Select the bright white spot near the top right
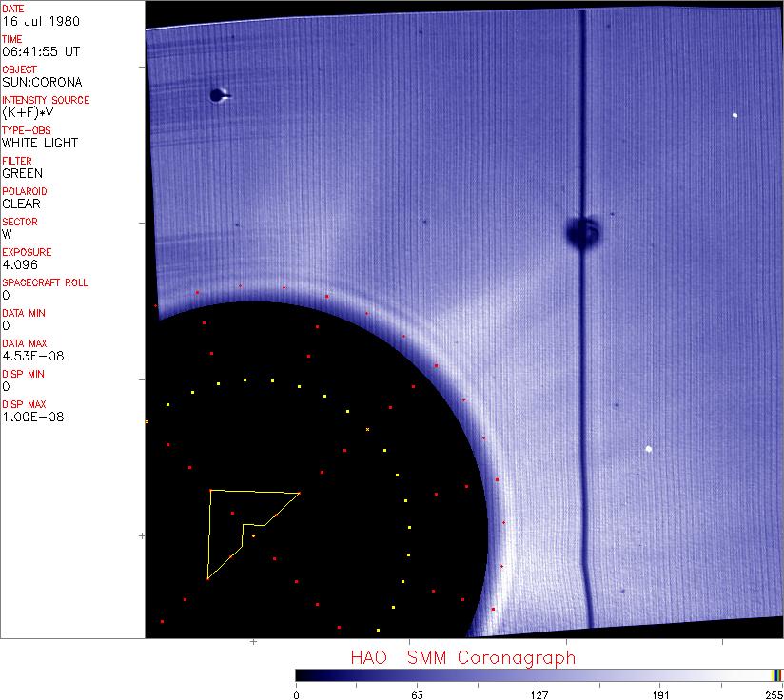Screen dimensions: 784x700 [x=735, y=115]
